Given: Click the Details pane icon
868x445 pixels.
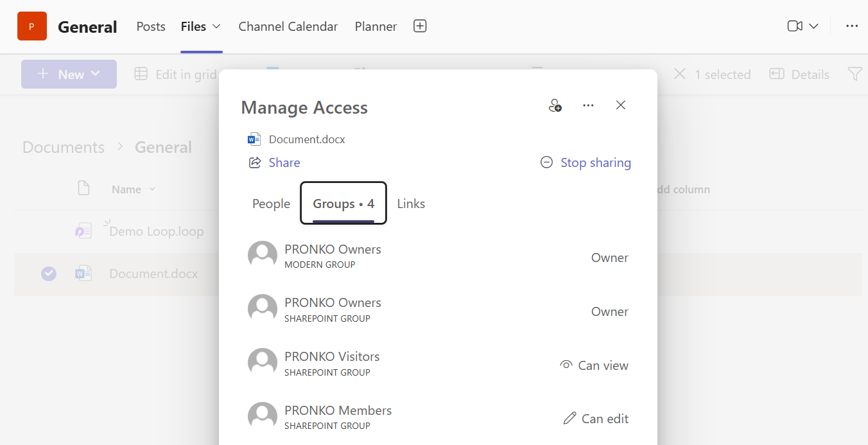Looking at the screenshot, I should click(x=799, y=74).
